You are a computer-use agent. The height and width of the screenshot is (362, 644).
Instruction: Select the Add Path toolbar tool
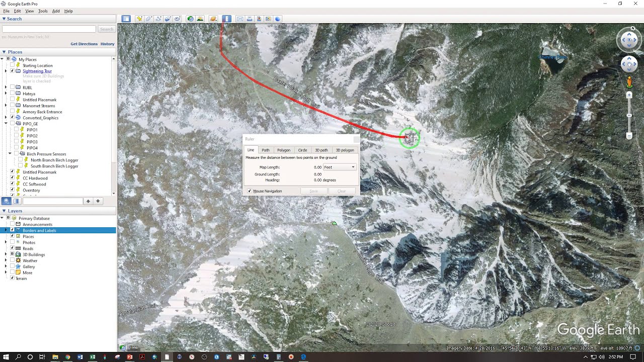point(158,19)
